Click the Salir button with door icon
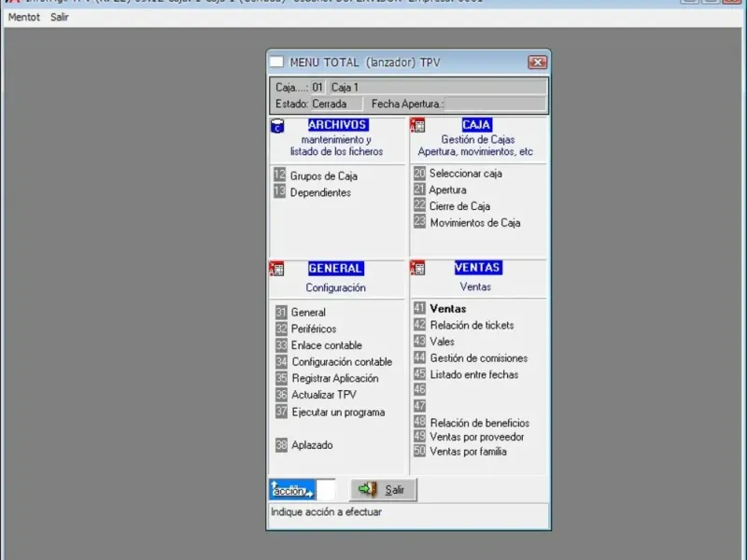 click(383, 489)
